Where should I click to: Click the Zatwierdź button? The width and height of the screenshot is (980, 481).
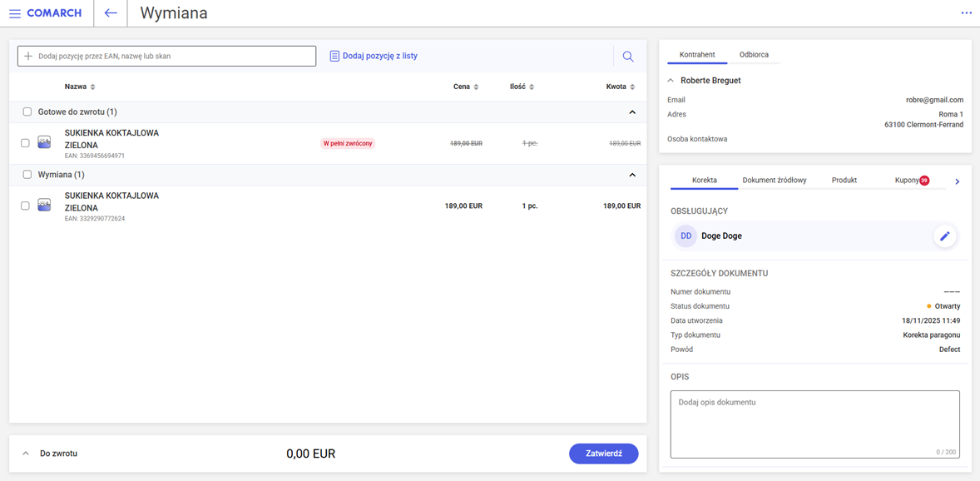pos(603,454)
